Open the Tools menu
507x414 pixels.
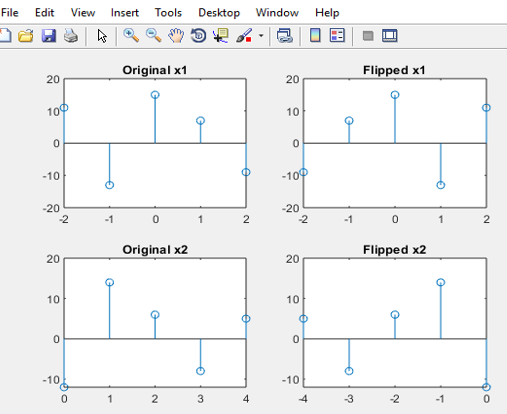(168, 13)
